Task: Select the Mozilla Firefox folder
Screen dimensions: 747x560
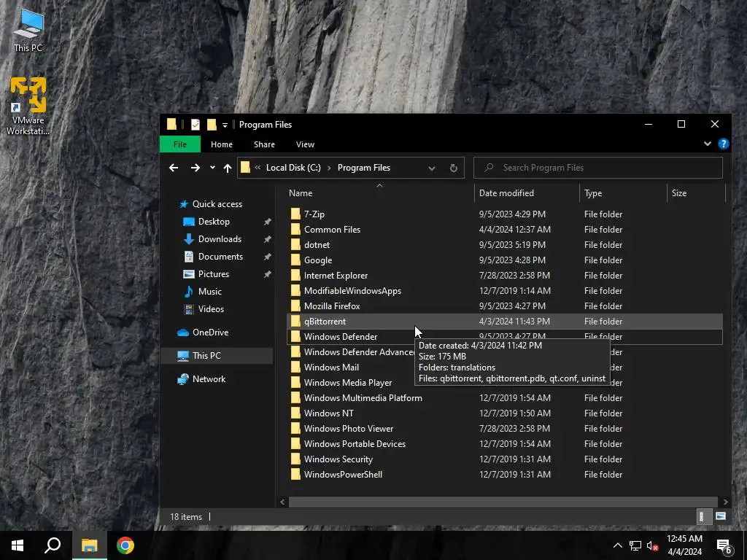Action: click(505, 306)
